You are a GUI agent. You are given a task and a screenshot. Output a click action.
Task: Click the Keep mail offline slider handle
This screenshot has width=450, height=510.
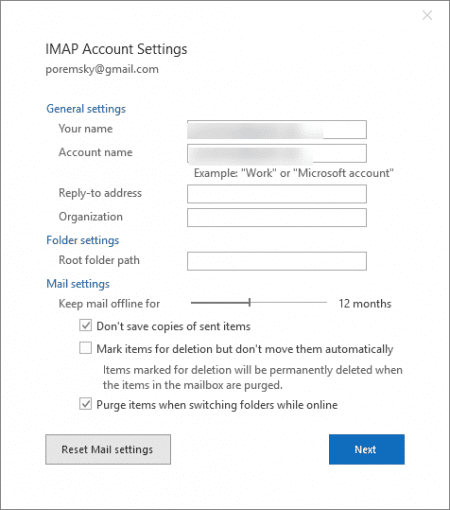click(249, 303)
